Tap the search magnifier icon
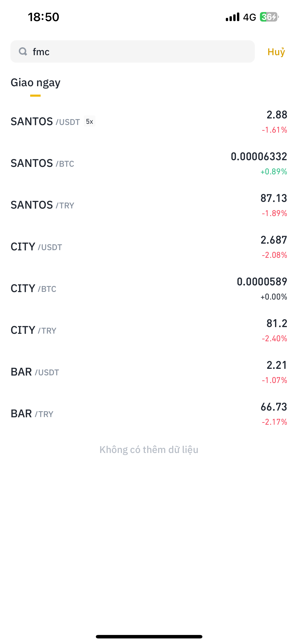298x644 pixels. (x=23, y=51)
